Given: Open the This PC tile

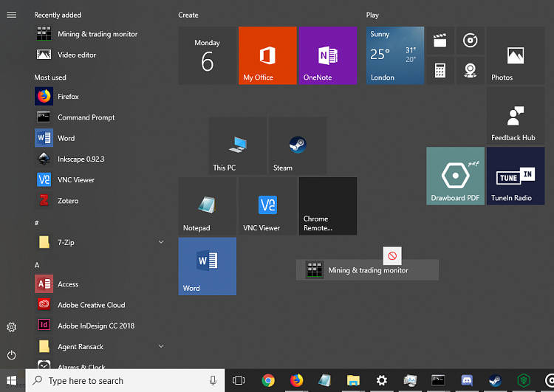Looking at the screenshot, I should point(237,146).
